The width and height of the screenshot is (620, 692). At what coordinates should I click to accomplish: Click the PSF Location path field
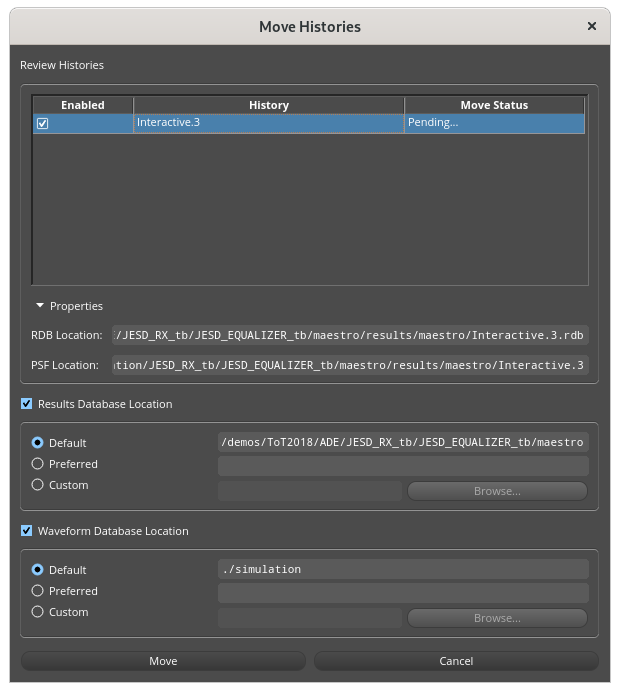click(350, 365)
